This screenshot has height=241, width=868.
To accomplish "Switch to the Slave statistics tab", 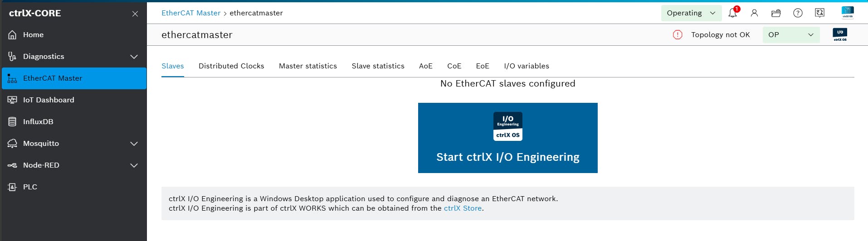I will click(x=378, y=66).
